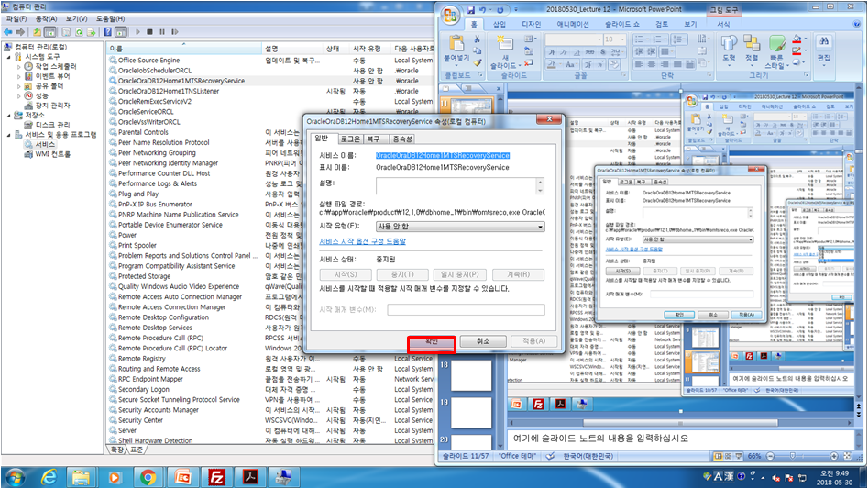The height and width of the screenshot is (489, 868).
Task: Open Adobe Acrobat from the taskbar
Action: [x=250, y=477]
